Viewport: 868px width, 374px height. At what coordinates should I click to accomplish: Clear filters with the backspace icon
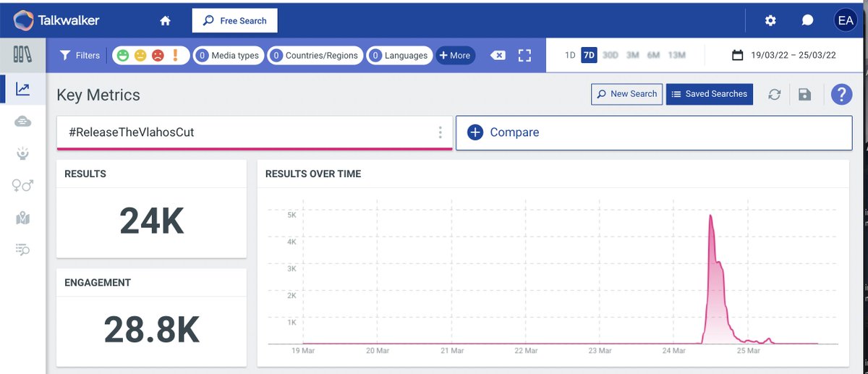click(x=498, y=55)
